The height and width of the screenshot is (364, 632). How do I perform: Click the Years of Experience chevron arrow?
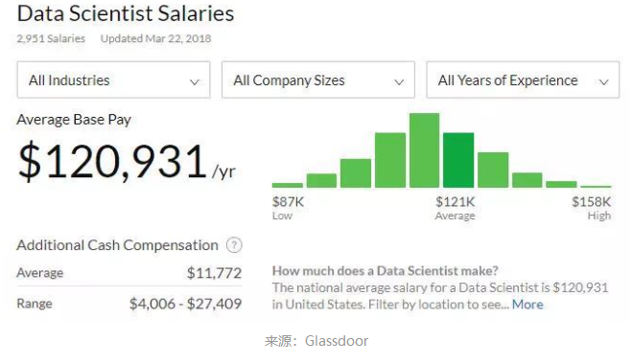coord(604,82)
